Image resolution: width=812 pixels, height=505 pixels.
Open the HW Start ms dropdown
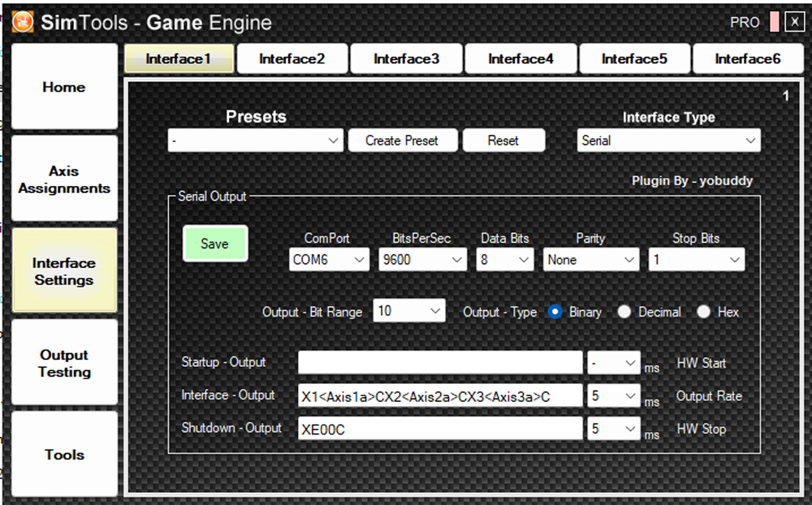coord(614,363)
